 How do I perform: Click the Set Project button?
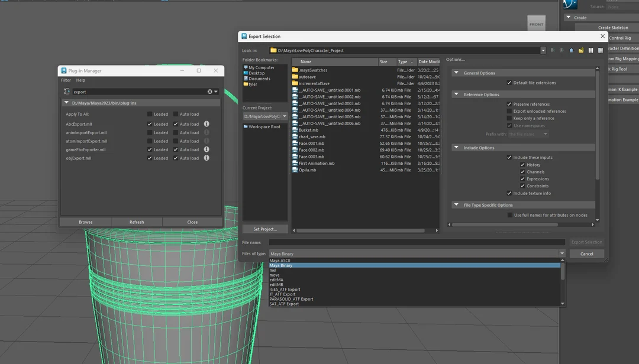264,229
